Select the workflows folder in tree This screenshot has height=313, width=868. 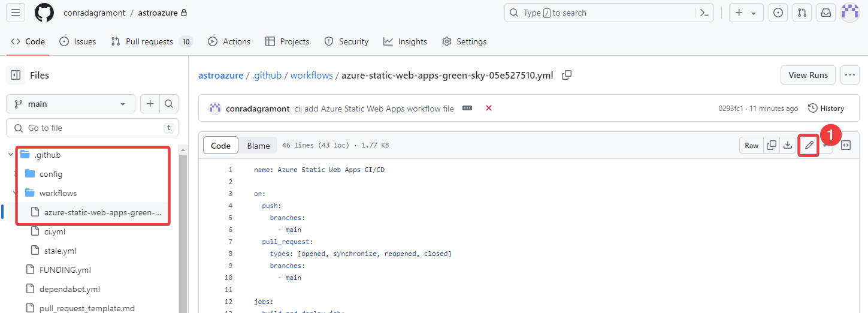tap(58, 193)
